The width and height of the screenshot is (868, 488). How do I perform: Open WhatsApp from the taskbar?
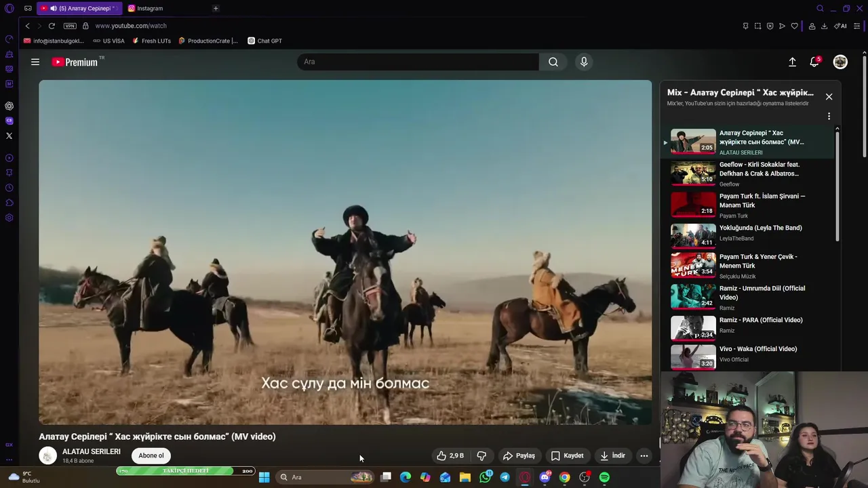pyautogui.click(x=485, y=477)
